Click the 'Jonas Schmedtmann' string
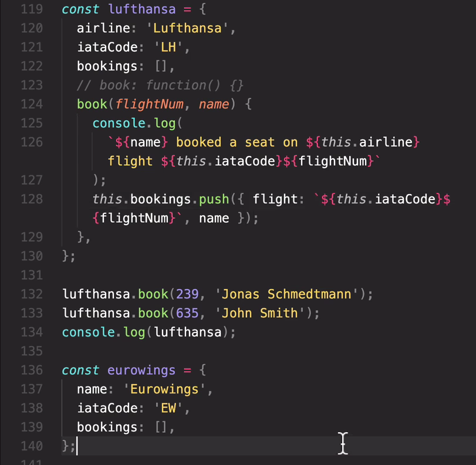The height and width of the screenshot is (465, 476). click(x=286, y=294)
